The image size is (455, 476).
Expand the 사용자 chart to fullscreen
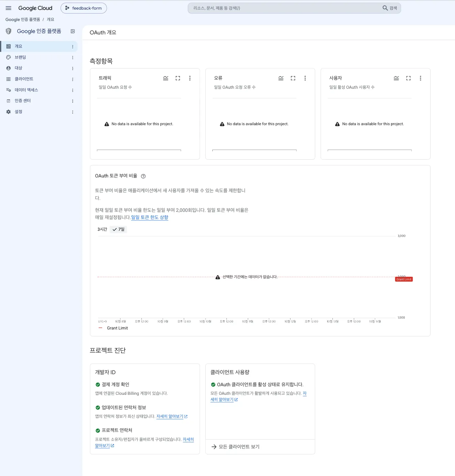tap(408, 78)
